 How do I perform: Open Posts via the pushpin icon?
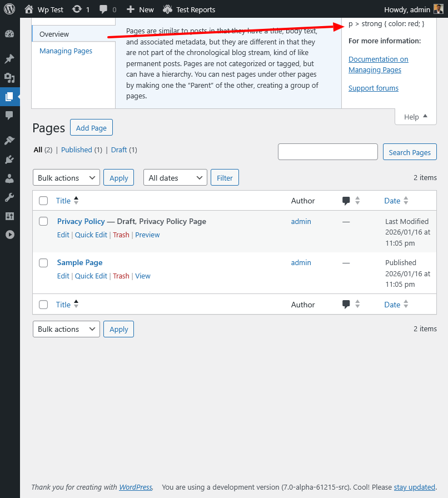[x=9, y=59]
